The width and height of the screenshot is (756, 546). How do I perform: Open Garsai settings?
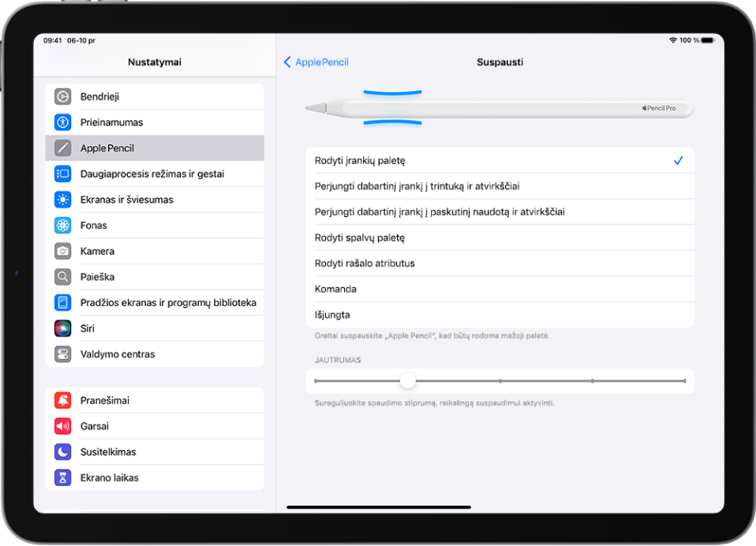(x=155, y=427)
